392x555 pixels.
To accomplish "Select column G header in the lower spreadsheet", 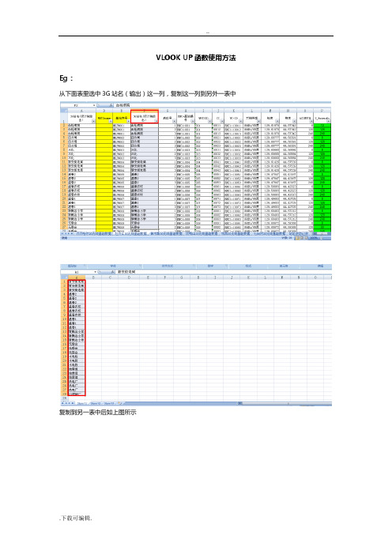I will tap(182, 277).
